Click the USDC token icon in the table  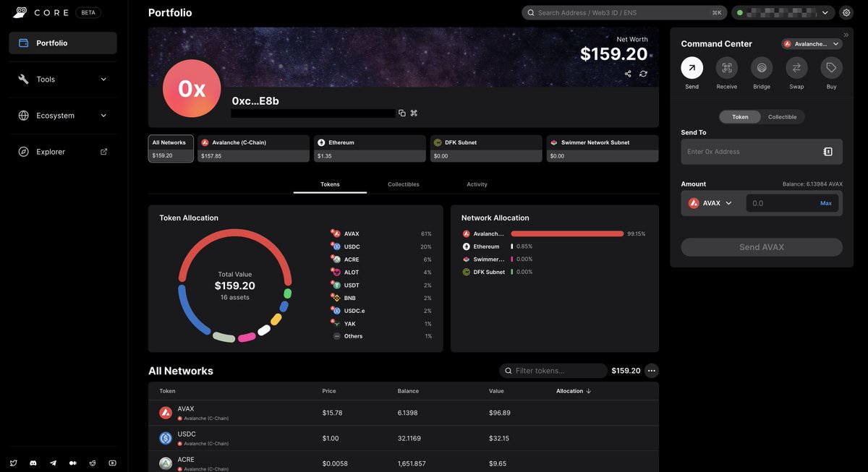[166, 438]
